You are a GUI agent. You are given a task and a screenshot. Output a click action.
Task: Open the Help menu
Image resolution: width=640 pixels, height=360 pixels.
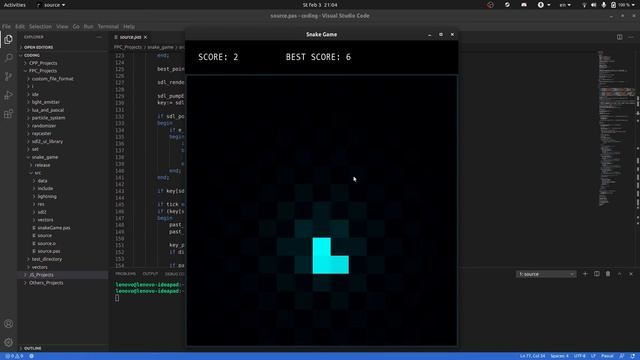tap(129, 27)
